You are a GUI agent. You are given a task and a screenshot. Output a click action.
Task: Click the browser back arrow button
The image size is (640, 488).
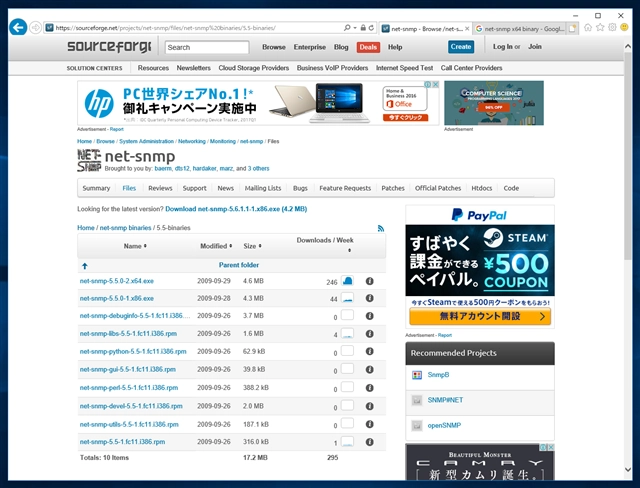[18, 28]
